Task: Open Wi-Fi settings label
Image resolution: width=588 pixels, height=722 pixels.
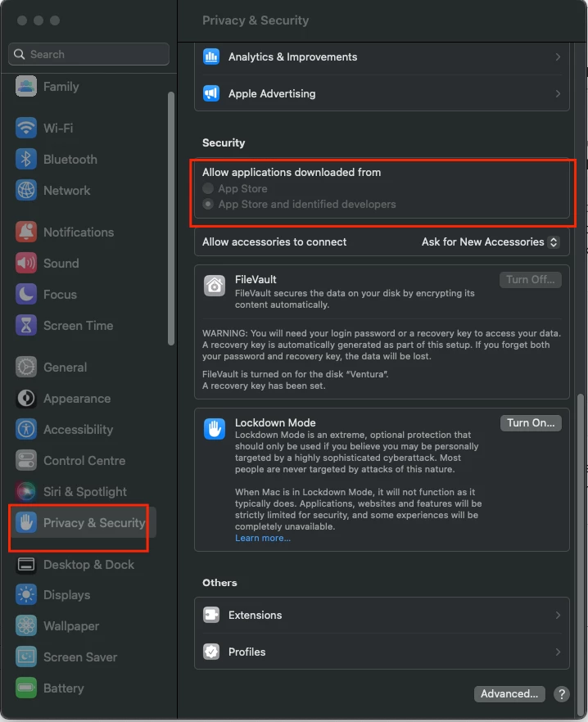Action: [58, 128]
